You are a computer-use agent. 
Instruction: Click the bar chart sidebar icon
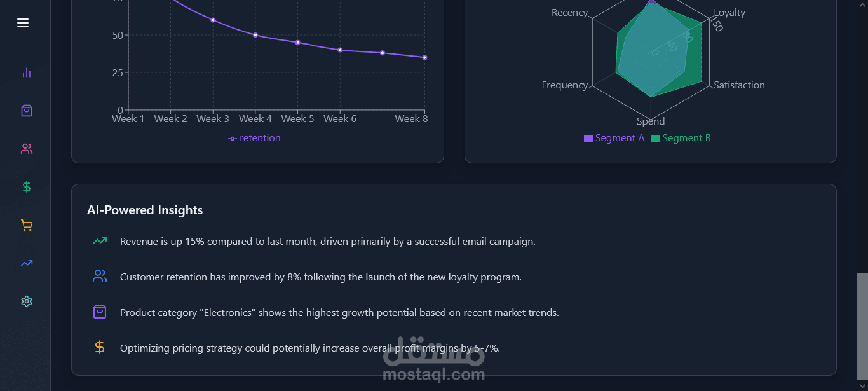(x=26, y=72)
